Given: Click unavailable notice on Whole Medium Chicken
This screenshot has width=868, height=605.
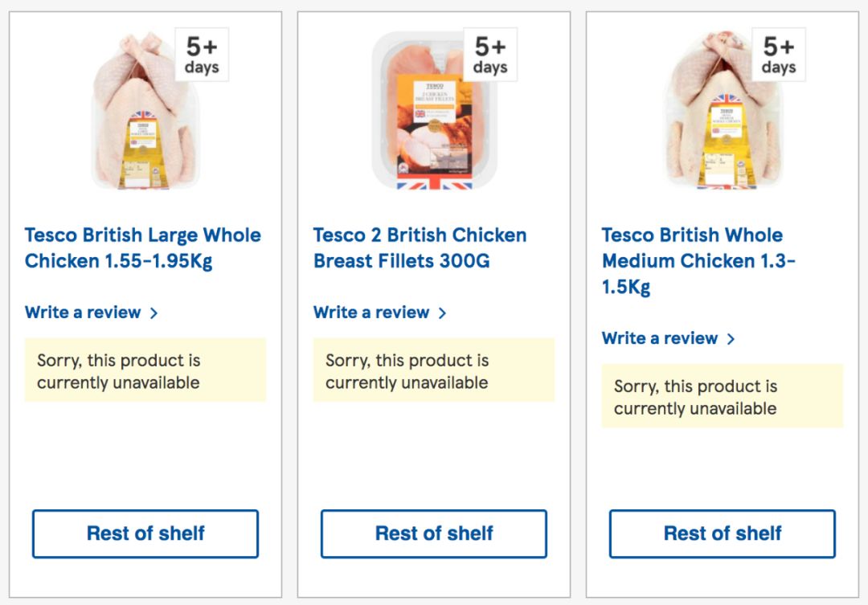Looking at the screenshot, I should click(x=723, y=397).
